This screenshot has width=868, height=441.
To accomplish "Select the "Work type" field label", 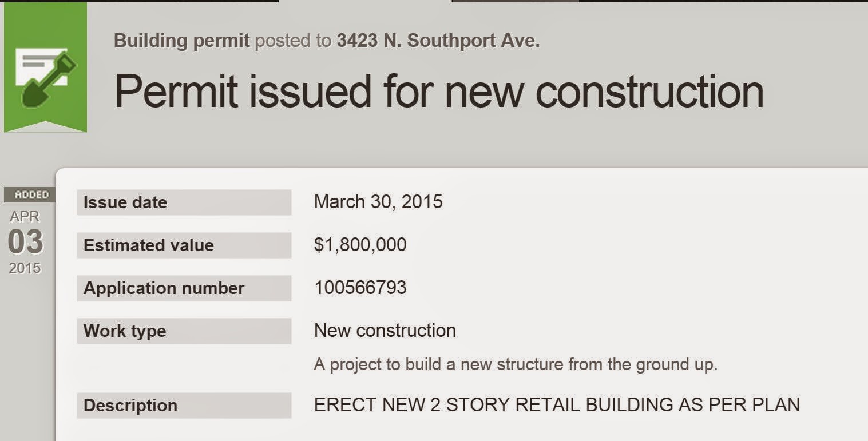I will click(x=125, y=331).
